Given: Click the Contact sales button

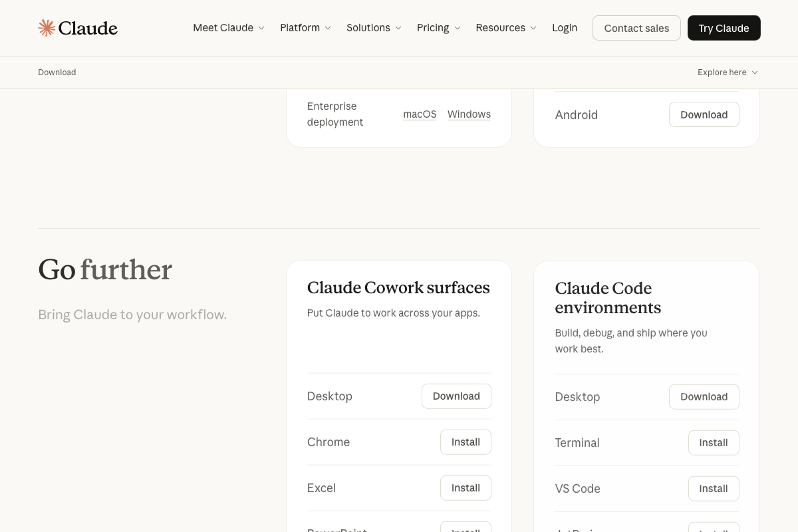Looking at the screenshot, I should tap(636, 28).
